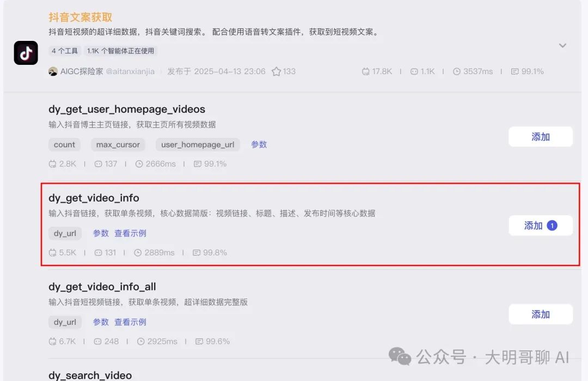The height and width of the screenshot is (381, 588).
Task: Click the TikTok plugin logo icon
Action: click(x=26, y=53)
